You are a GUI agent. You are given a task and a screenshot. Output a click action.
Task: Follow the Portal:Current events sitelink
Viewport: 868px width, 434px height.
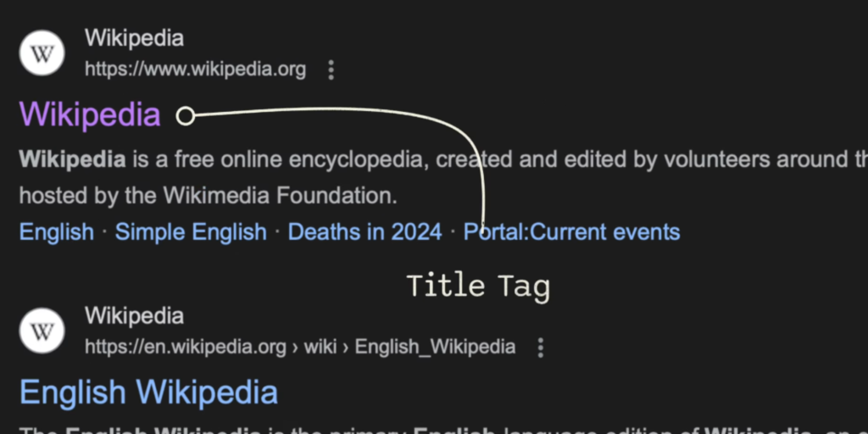[x=572, y=231]
